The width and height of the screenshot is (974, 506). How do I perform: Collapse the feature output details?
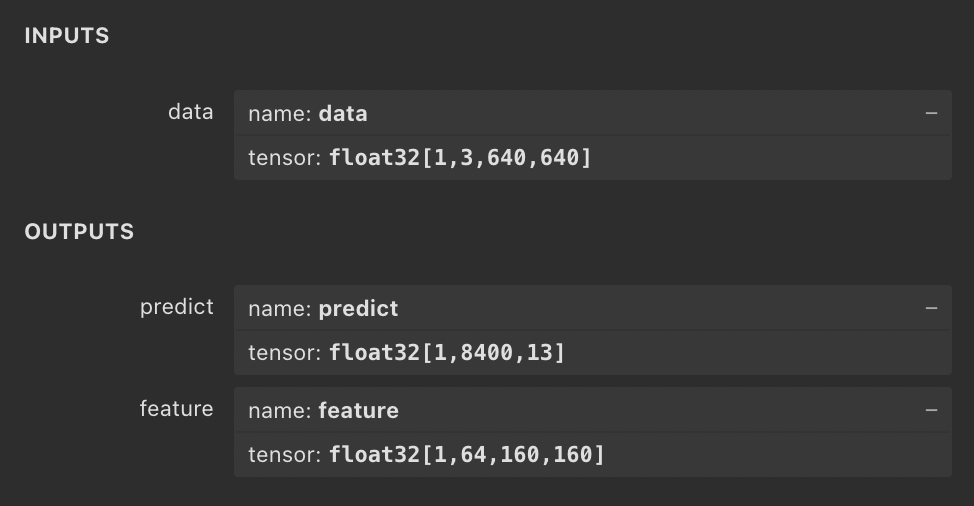click(931, 410)
